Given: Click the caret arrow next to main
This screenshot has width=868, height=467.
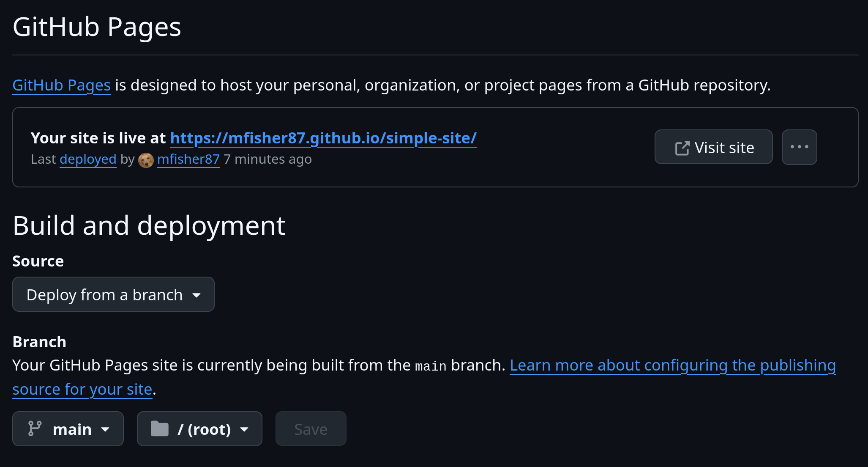Looking at the screenshot, I should (x=106, y=429).
